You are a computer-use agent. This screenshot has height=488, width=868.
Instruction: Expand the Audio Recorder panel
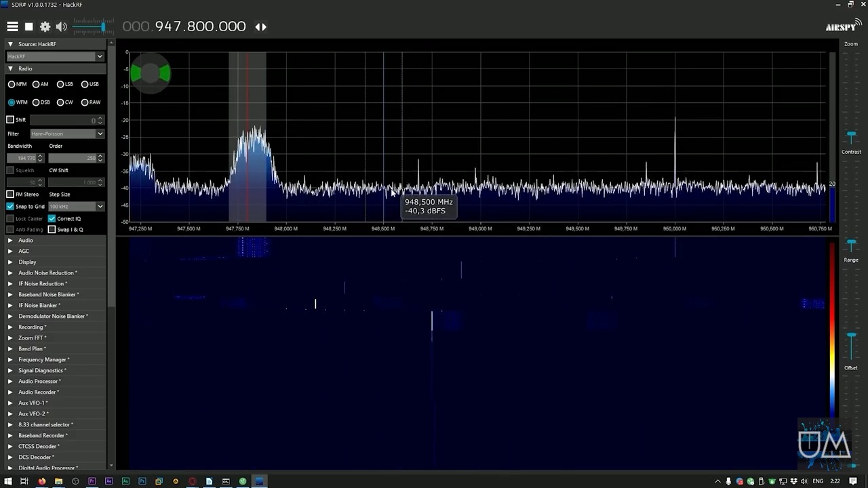click(37, 392)
